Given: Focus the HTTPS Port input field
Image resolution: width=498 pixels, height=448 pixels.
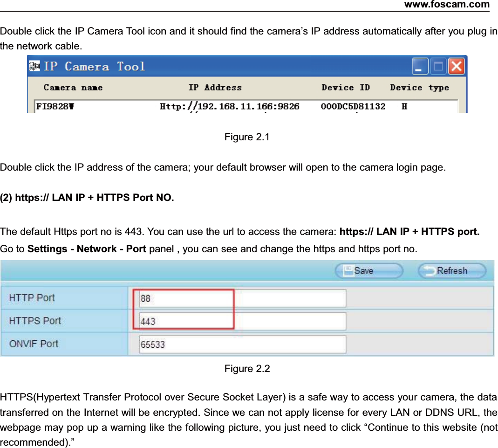Looking at the screenshot, I should (x=243, y=321).
